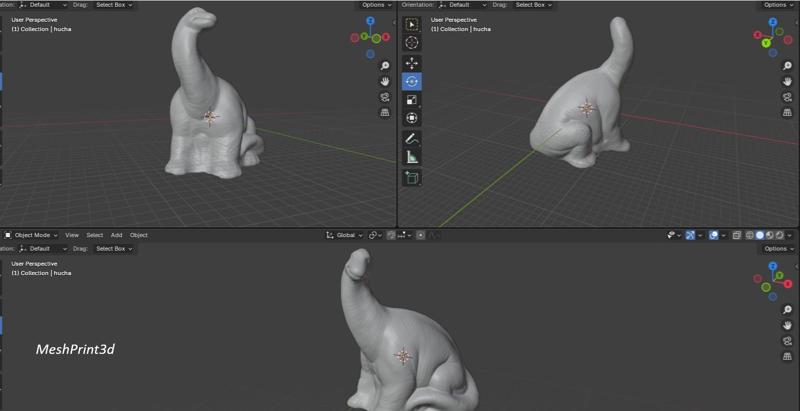800x411 pixels.
Task: Switch to rendered viewport shading
Action: tap(779, 235)
